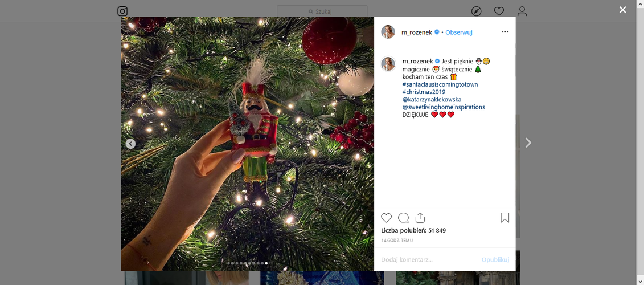Like the post with the heart icon
Image resolution: width=644 pixels, height=285 pixels.
pyautogui.click(x=387, y=218)
